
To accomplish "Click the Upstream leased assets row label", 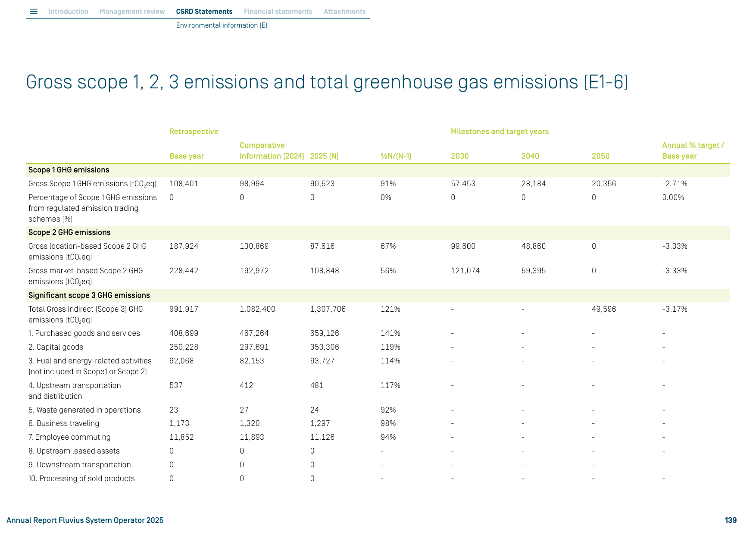I will click(x=74, y=451).
